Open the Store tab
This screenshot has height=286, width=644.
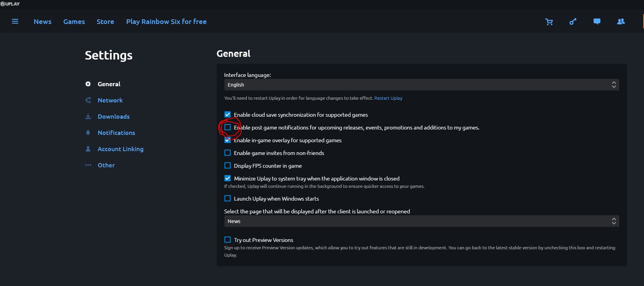click(105, 22)
